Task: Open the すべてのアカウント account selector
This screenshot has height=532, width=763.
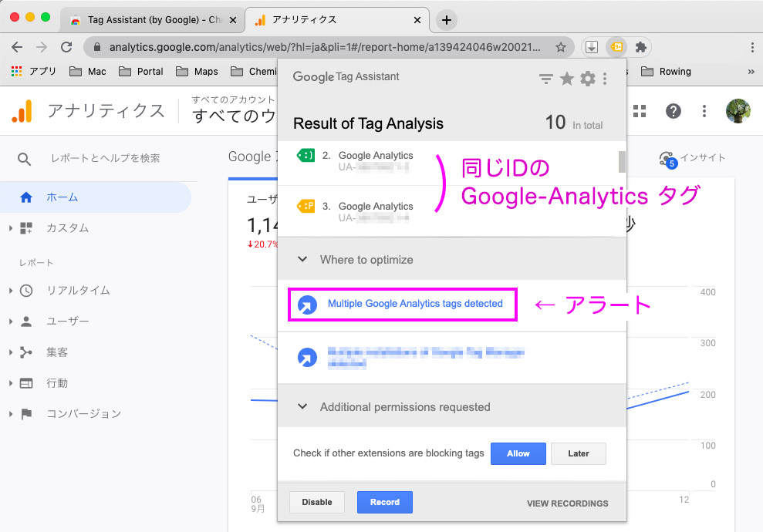Action: pyautogui.click(x=234, y=110)
